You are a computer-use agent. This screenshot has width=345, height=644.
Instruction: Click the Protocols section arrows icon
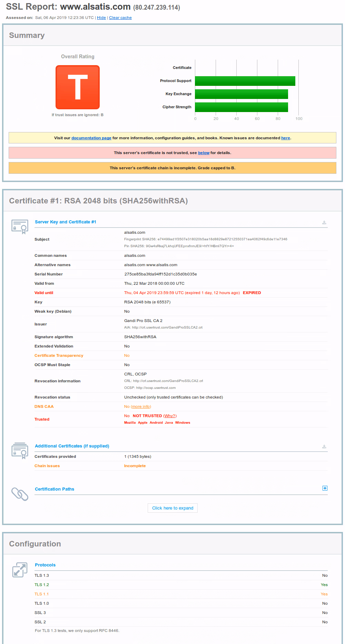tap(20, 570)
